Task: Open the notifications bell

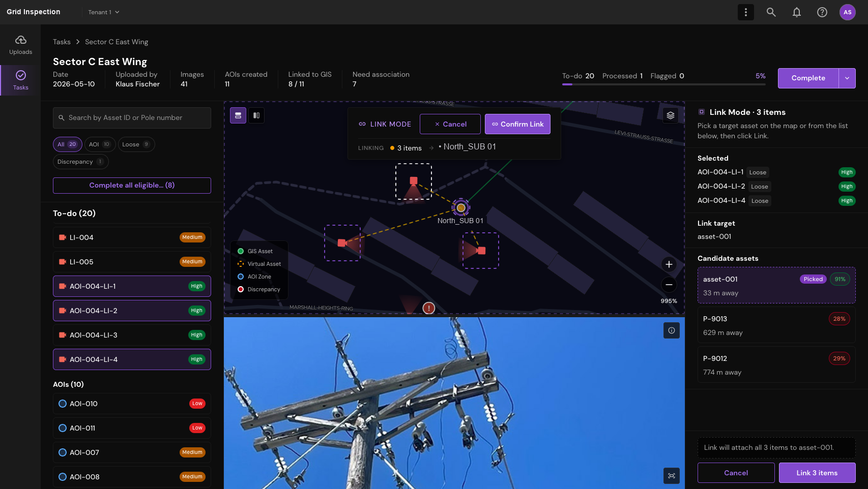Action: (x=797, y=12)
